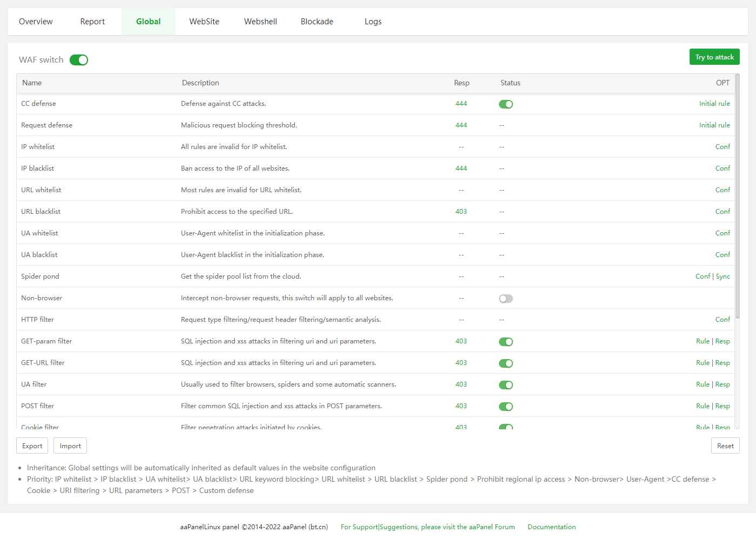
Task: Toggle off the GET-param filter status
Action: pyautogui.click(x=505, y=342)
